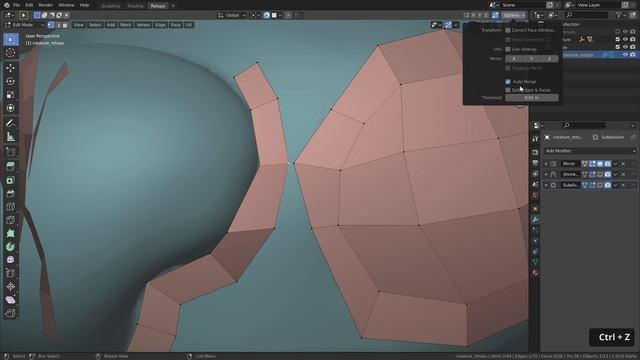Toggle X axis mirror button
The height and width of the screenshot is (360, 640).
(514, 59)
